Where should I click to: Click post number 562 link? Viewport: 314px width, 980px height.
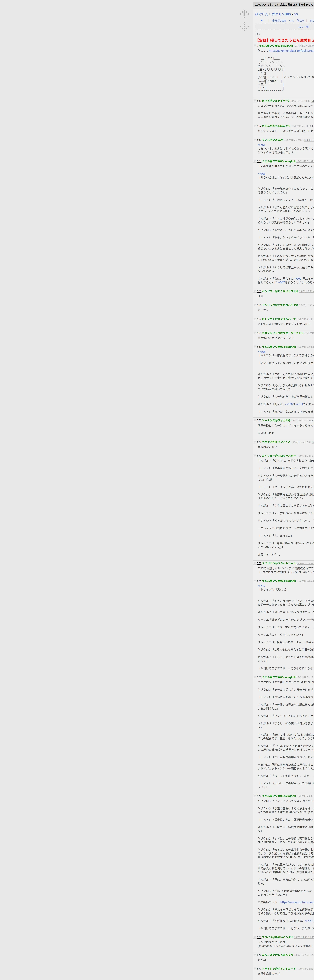pos(259,126)
